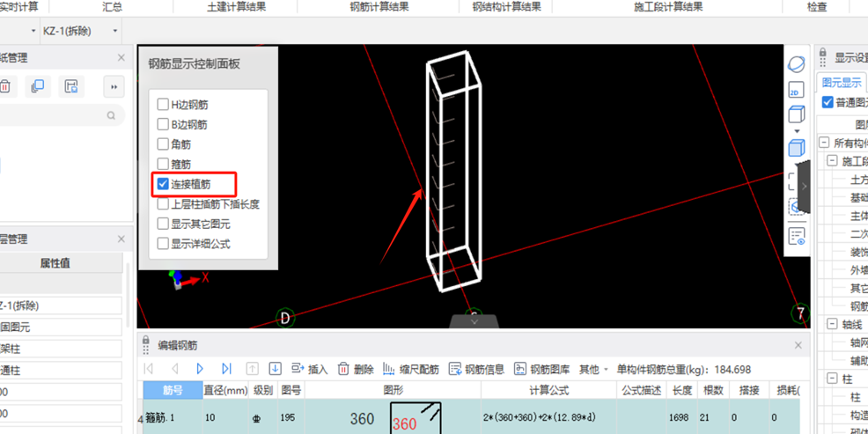This screenshot has height=434, width=868.
Task: Click the formula cell 2*(360+360)+2*(12.89*d)
Action: tap(548, 417)
